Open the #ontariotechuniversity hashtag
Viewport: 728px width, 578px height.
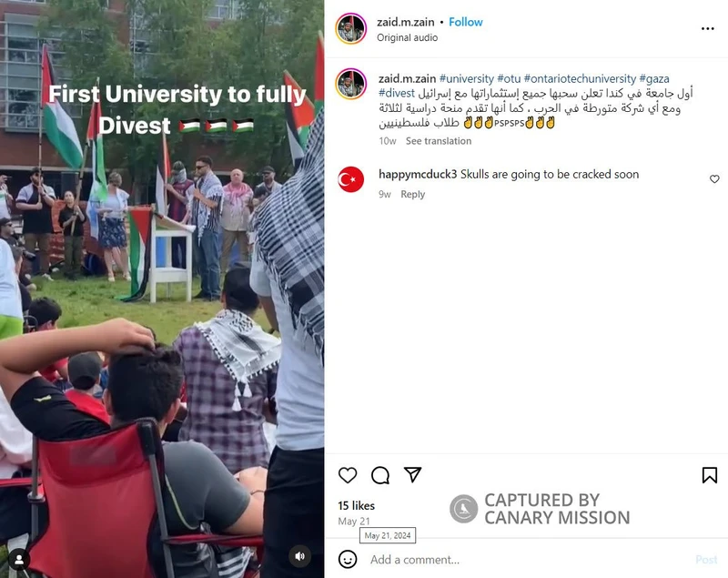[x=580, y=78]
